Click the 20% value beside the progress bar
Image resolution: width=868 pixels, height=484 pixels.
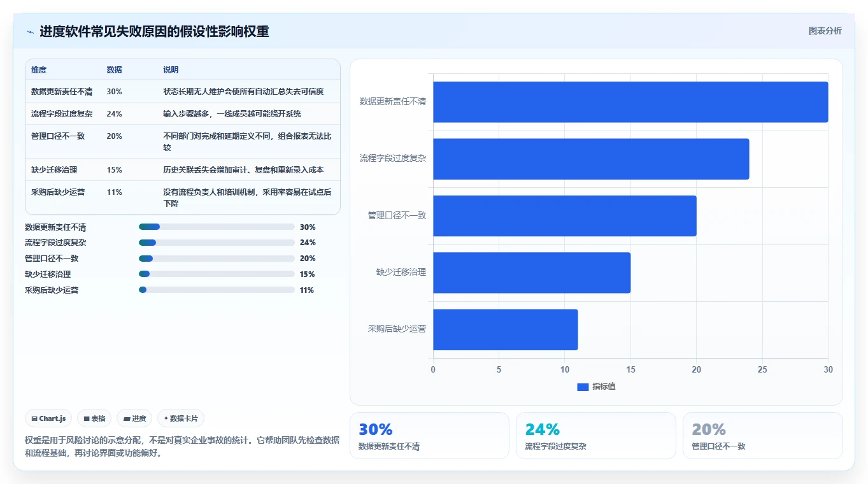click(x=308, y=259)
